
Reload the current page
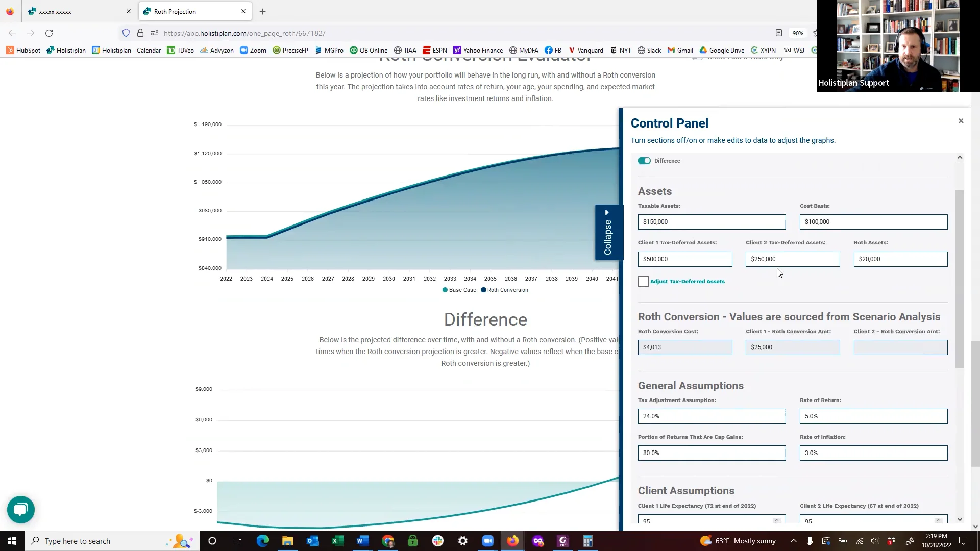[x=49, y=33]
